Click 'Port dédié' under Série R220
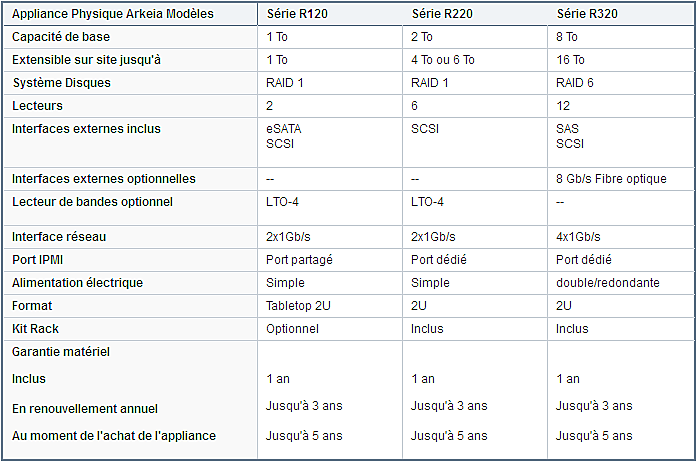697x462 pixels. click(x=439, y=260)
